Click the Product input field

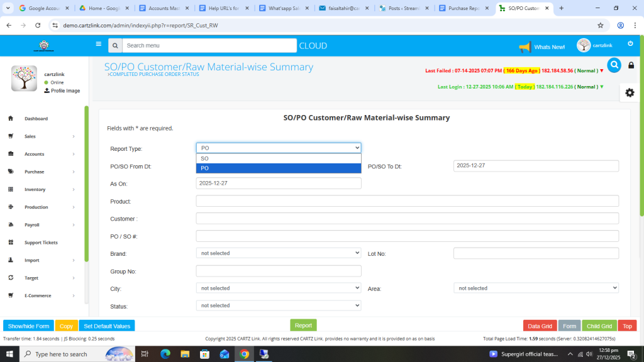click(x=407, y=201)
